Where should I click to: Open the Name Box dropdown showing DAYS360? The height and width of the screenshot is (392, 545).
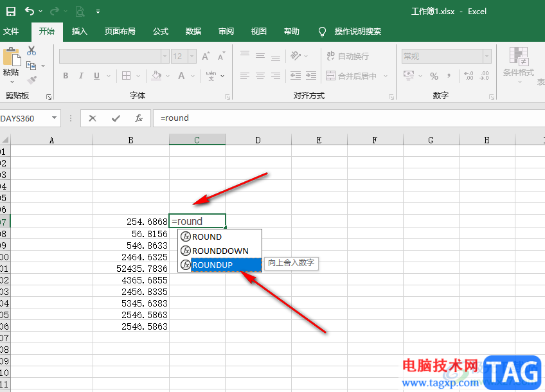tap(54, 118)
